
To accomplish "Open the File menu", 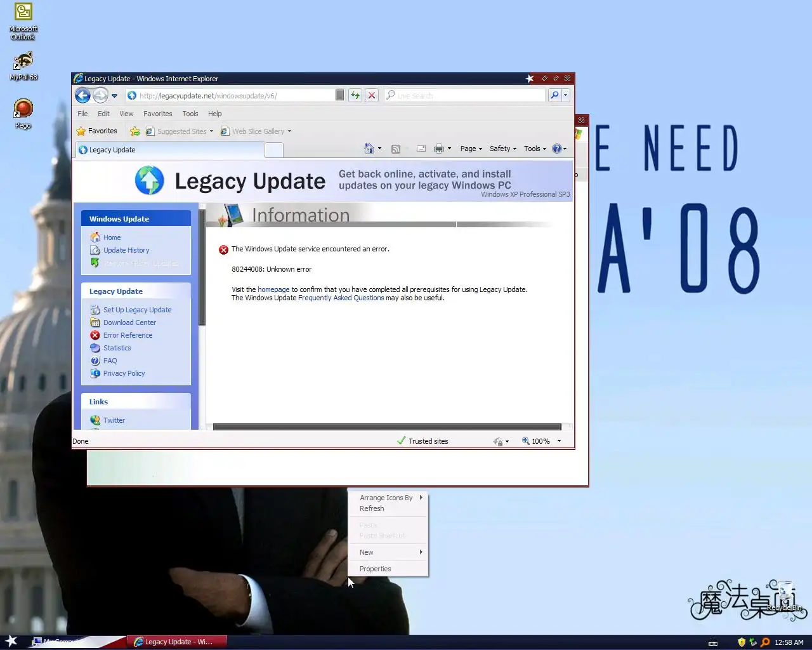I will (x=82, y=114).
